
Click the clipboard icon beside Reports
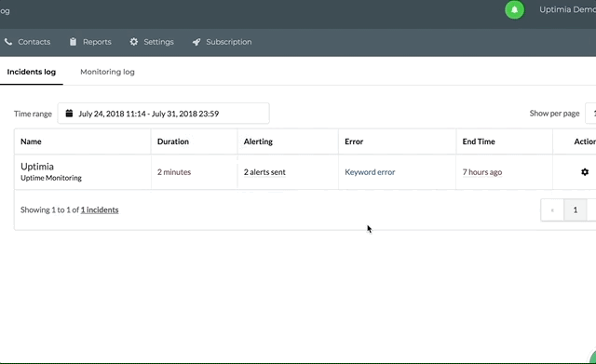(x=73, y=42)
